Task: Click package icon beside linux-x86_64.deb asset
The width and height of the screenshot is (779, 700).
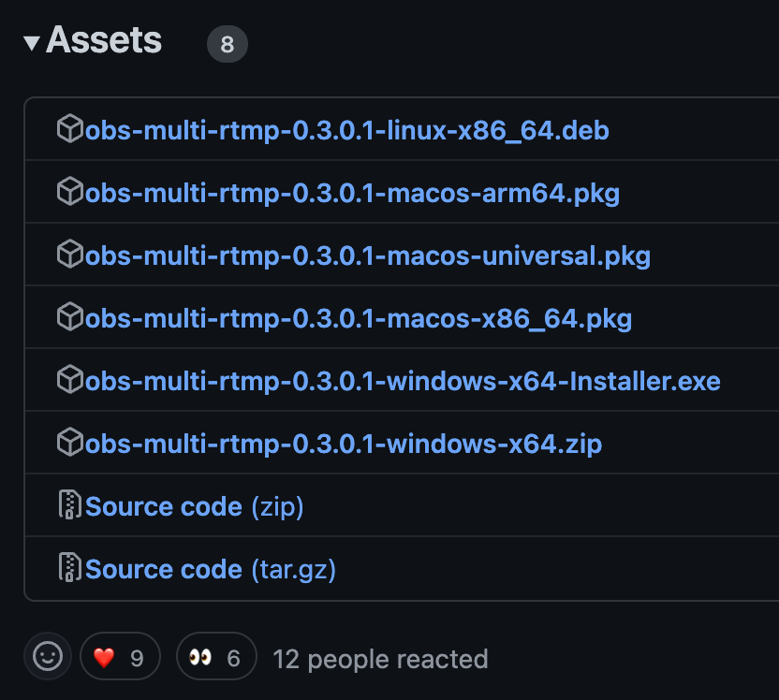Action: click(x=70, y=129)
